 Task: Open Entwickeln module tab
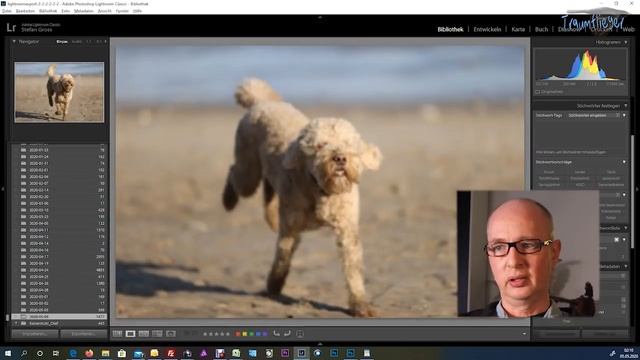[x=487, y=29]
